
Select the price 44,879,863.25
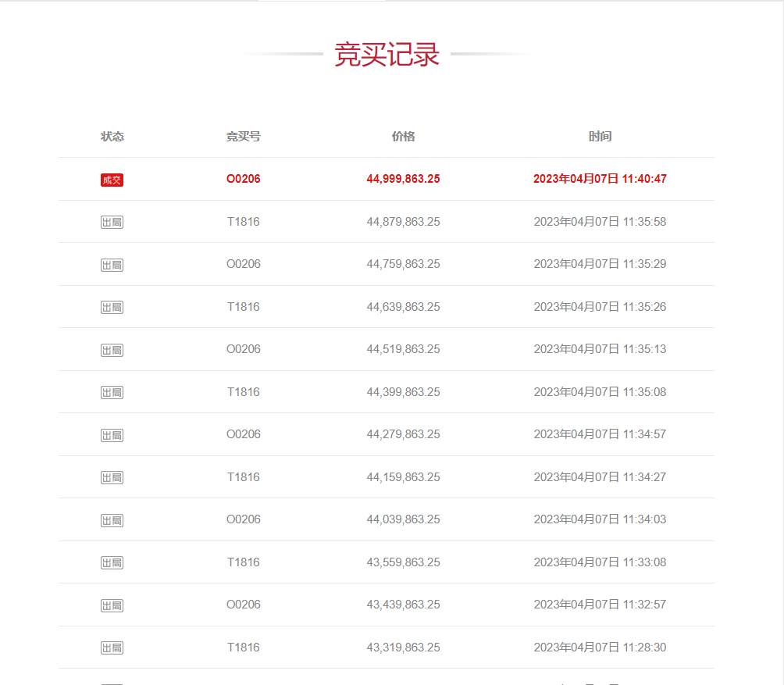pos(403,222)
